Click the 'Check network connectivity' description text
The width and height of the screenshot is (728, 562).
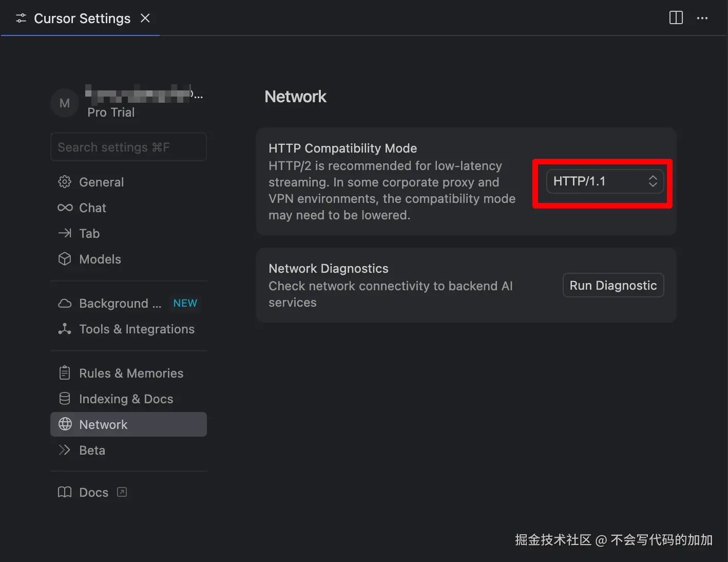(391, 294)
